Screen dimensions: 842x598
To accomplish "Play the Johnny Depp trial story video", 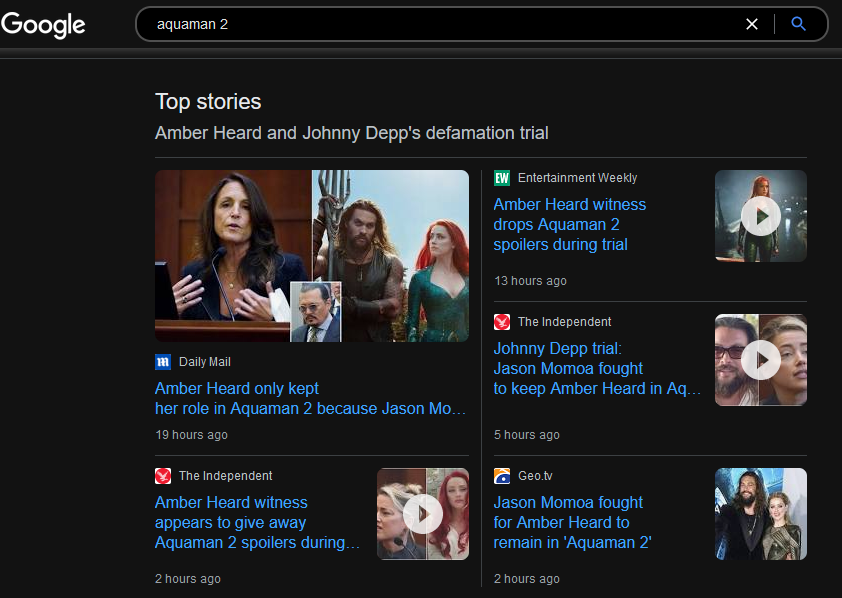I will point(760,360).
